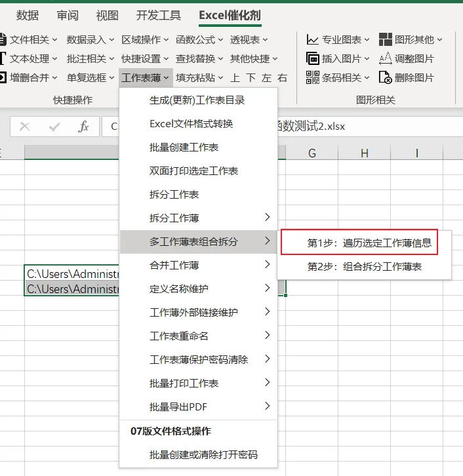Click the 删除图片 icon

point(386,78)
